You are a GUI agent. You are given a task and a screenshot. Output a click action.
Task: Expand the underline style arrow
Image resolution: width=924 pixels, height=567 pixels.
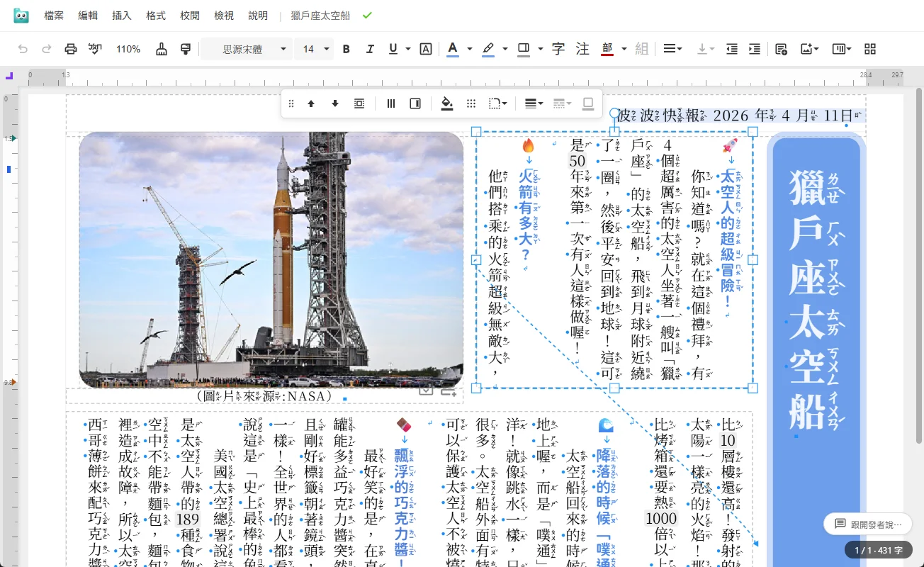click(408, 49)
